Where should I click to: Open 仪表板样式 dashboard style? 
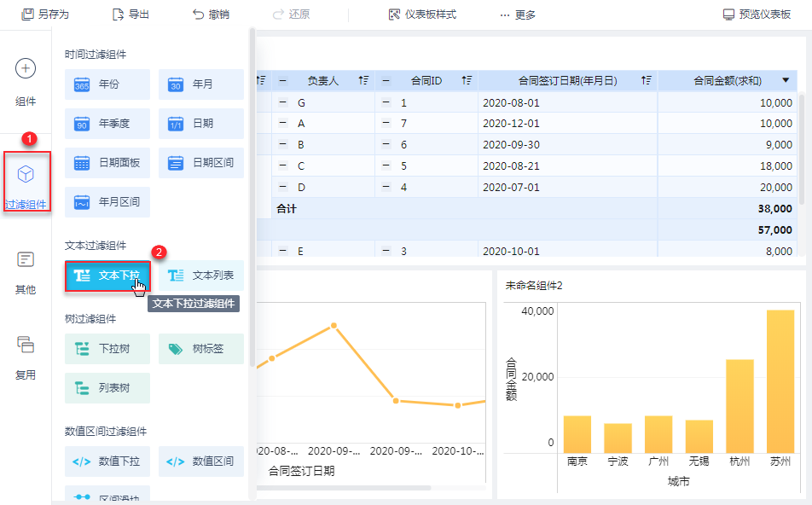422,15
